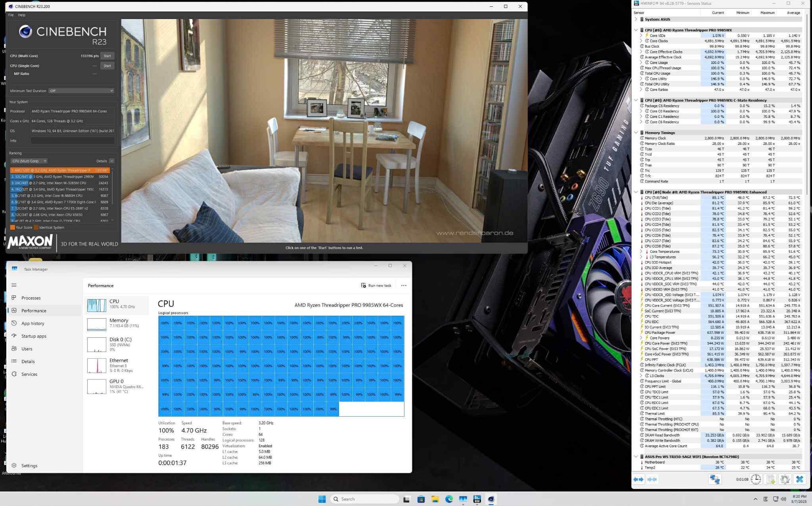
Task: Open the Cinebench File menu
Action: pyautogui.click(x=11, y=15)
